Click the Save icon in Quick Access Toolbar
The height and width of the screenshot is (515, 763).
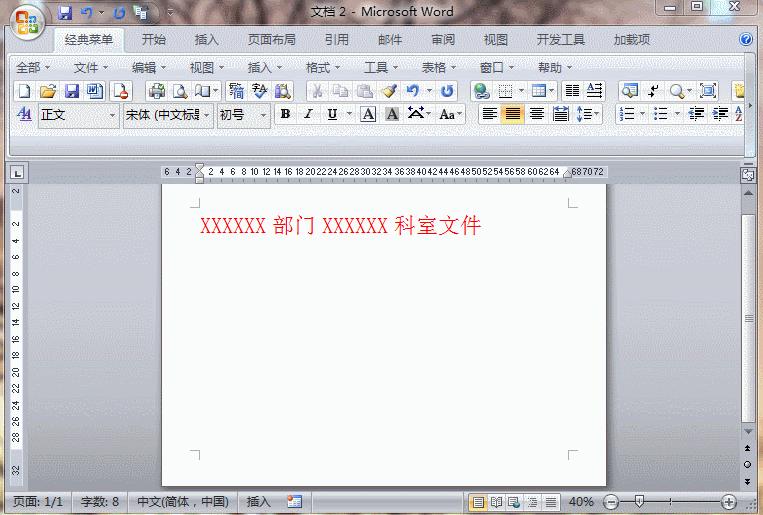(65, 13)
